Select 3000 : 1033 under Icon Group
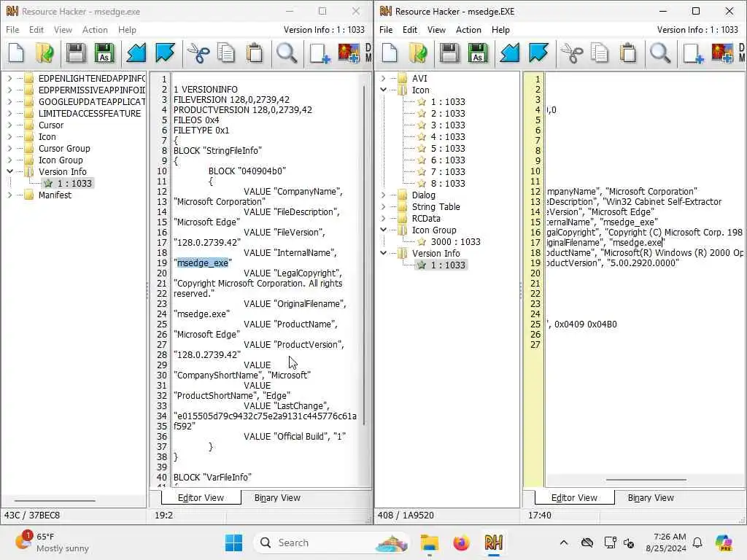The height and width of the screenshot is (560, 747). (x=455, y=241)
